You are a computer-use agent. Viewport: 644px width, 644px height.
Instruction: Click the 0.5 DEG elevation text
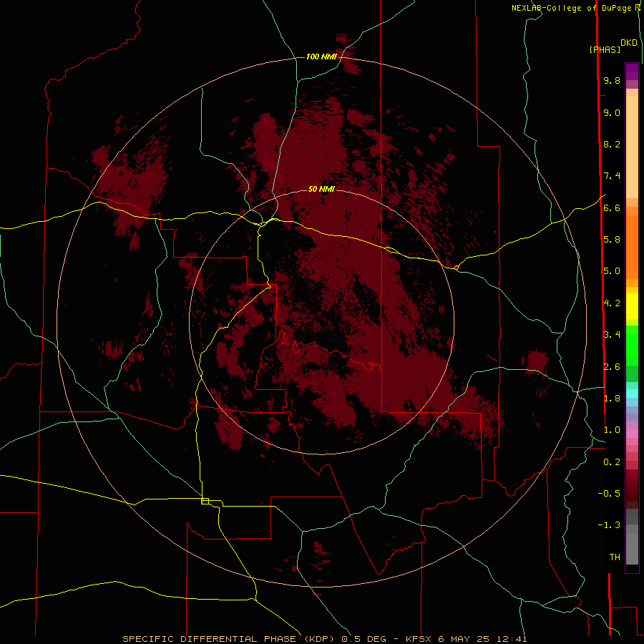[365, 639]
